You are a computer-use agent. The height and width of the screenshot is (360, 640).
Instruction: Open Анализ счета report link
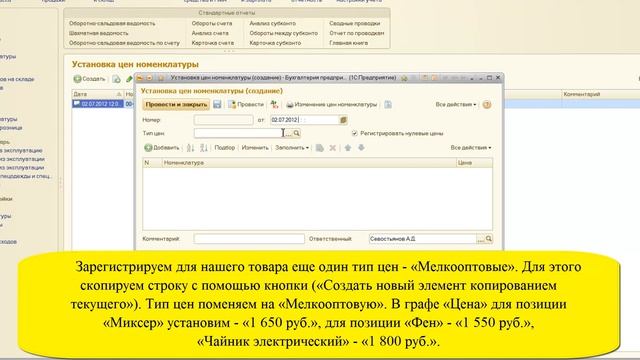click(x=210, y=33)
